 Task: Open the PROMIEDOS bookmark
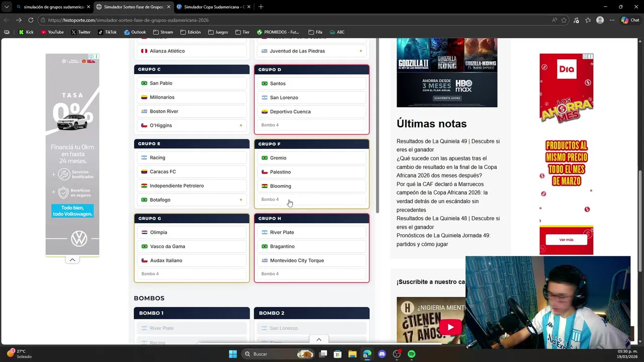click(277, 32)
